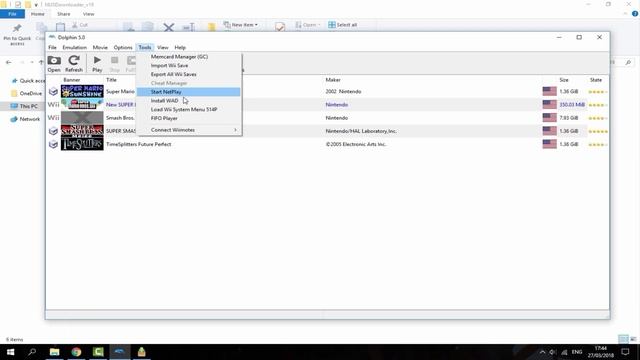The image size is (640, 360).
Task: Open Memcard Manager (GC) menu entry
Action: coord(189,57)
